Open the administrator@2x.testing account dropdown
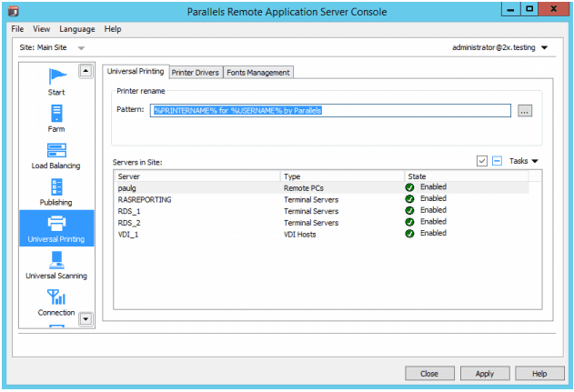 pyautogui.click(x=544, y=47)
